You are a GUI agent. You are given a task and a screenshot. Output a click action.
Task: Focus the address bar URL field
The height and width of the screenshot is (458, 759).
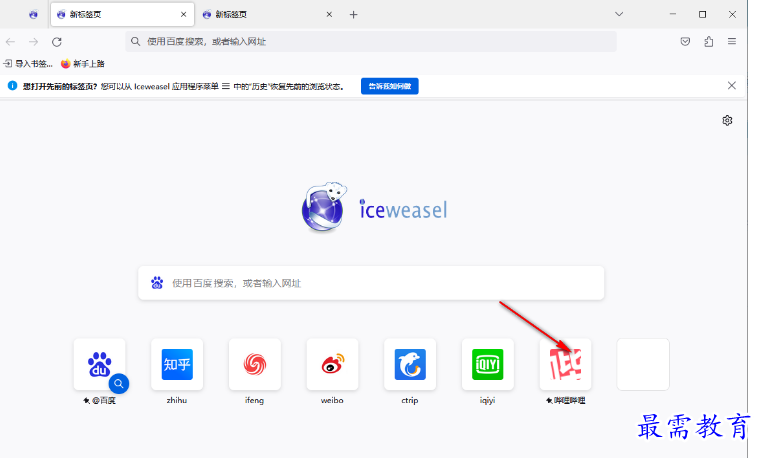[x=371, y=42]
